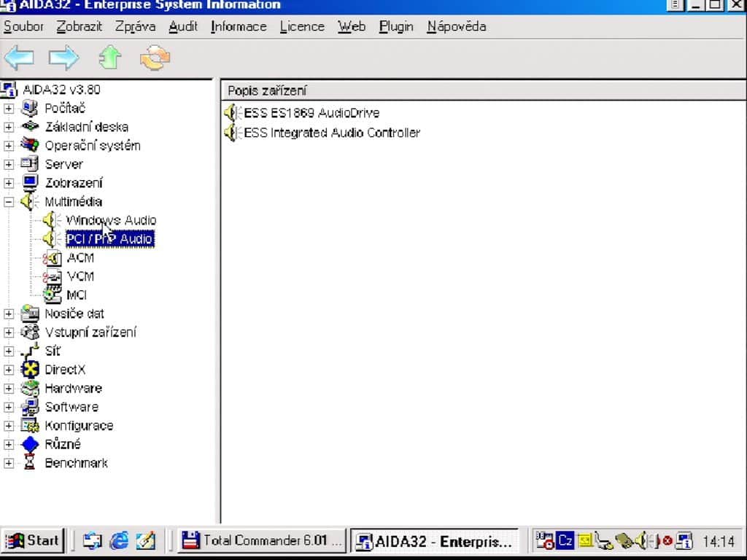Image resolution: width=747 pixels, height=560 pixels.
Task: Click the Forward arrow toolbar icon
Action: [x=64, y=58]
